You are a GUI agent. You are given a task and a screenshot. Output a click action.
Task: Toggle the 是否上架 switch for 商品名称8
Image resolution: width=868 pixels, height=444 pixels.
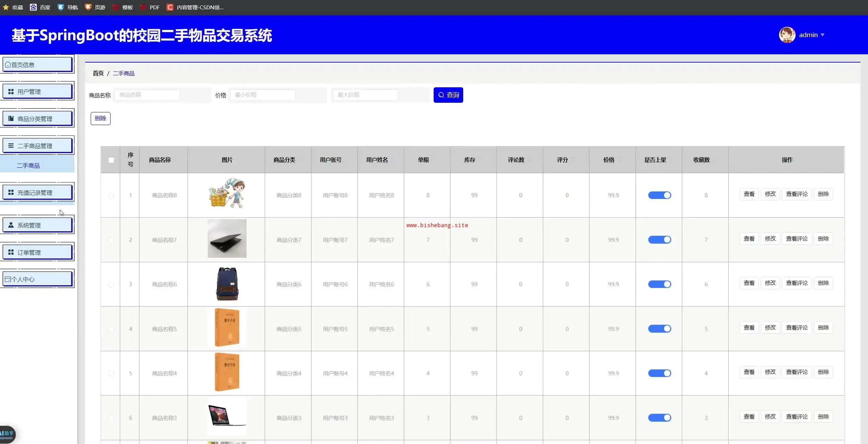(659, 195)
